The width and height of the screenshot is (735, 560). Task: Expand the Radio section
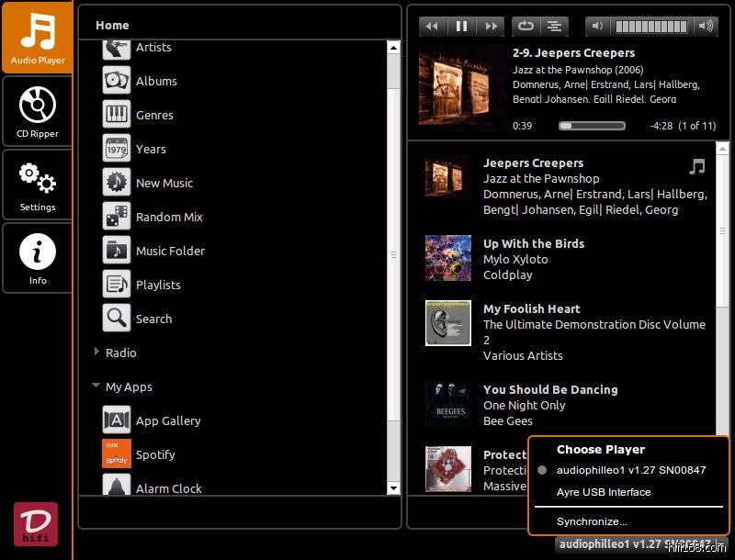97,353
